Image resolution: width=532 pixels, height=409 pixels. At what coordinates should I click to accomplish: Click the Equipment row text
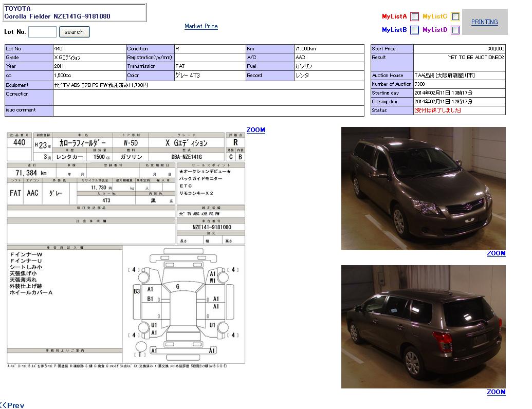[x=101, y=85]
